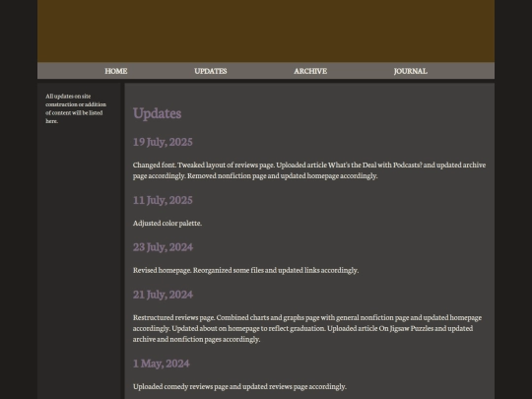Visit the JOURNAL nav item
The image size is (532, 399).
tap(411, 71)
